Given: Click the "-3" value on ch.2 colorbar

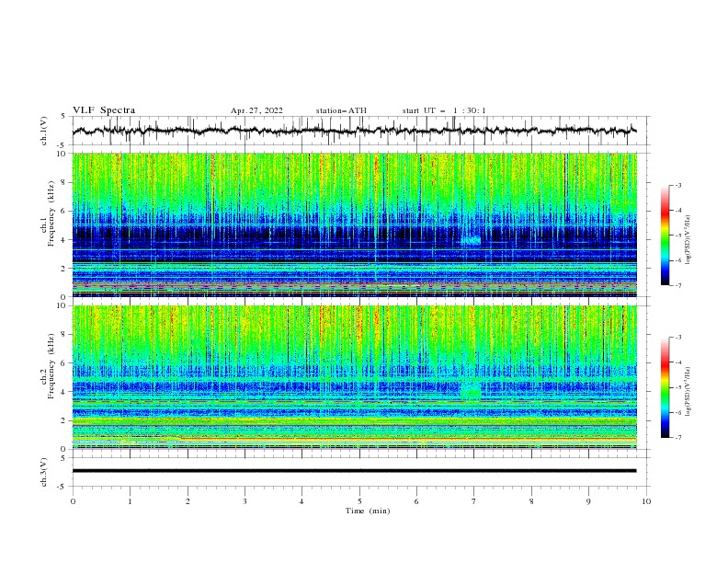Looking at the screenshot, I should tap(677, 338).
